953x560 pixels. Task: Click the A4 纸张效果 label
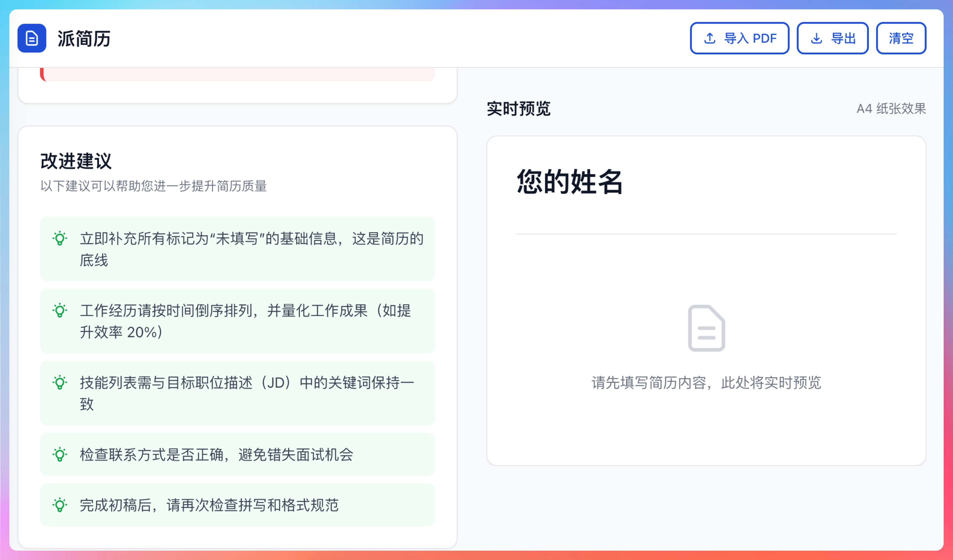tap(891, 109)
